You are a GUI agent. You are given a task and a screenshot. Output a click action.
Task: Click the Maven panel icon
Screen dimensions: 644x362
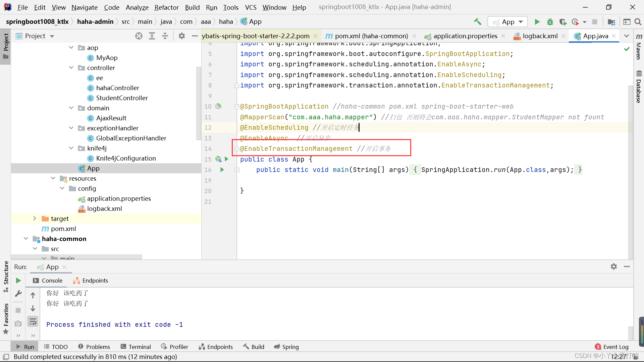(x=638, y=46)
